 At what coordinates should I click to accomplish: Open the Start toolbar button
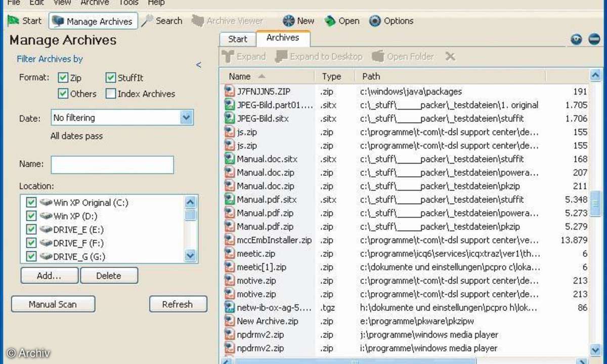[25, 21]
